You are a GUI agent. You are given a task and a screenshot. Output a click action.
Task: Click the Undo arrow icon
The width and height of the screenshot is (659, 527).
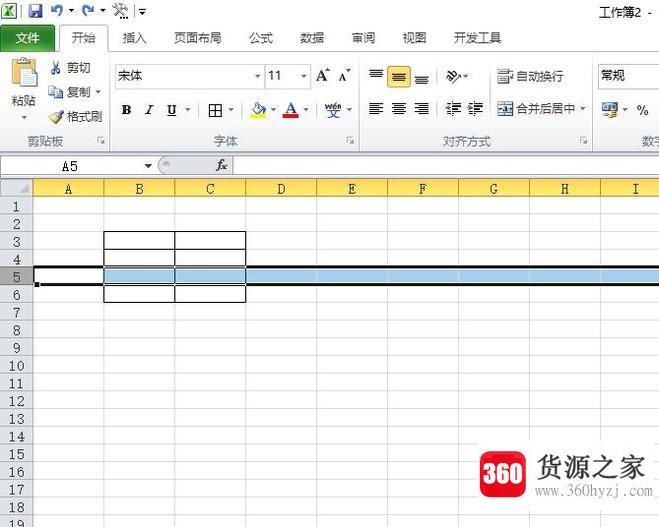coord(56,10)
